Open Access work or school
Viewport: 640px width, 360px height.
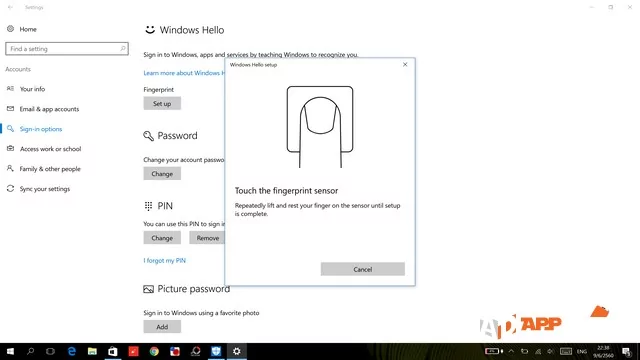(50, 149)
